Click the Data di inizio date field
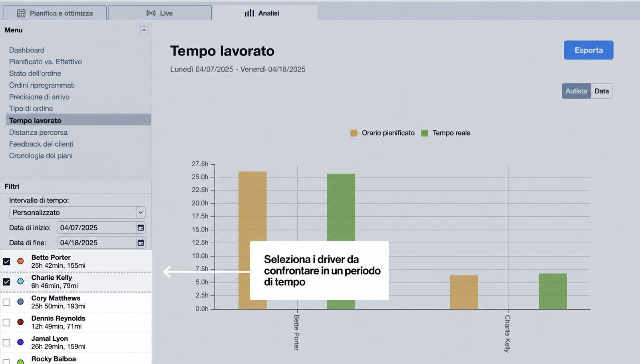The width and height of the screenshot is (640, 364). click(97, 228)
